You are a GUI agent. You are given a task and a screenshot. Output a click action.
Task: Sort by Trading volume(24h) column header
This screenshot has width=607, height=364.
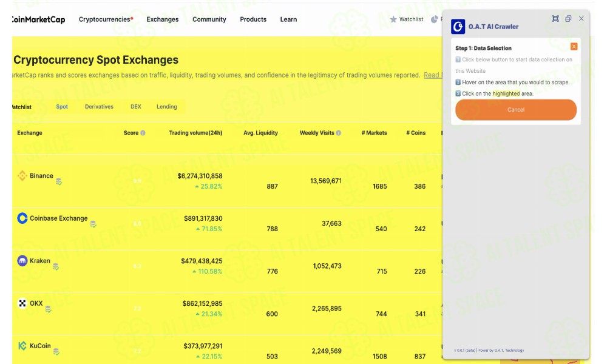pos(195,133)
